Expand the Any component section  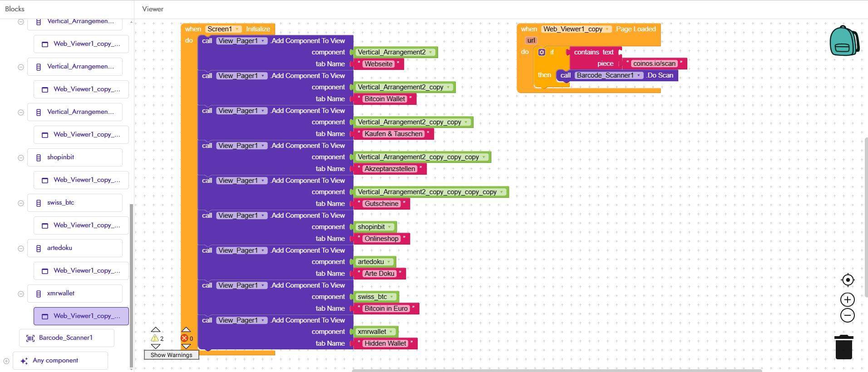(x=6, y=361)
